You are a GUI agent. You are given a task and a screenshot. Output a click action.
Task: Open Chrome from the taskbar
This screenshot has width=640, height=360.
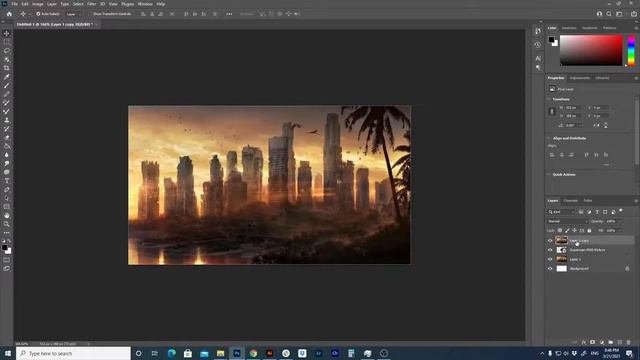[253, 353]
